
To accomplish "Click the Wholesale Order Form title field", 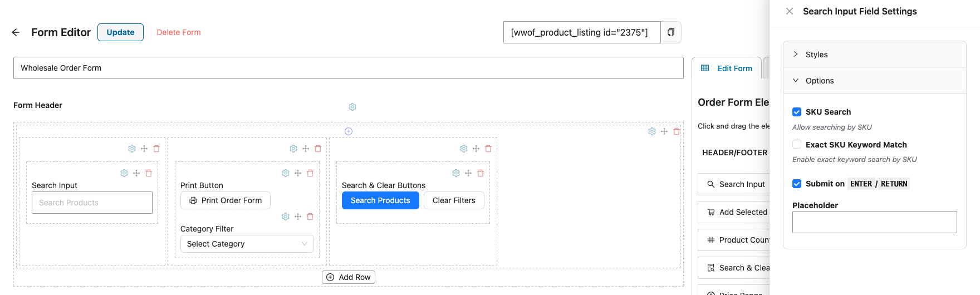I will 349,68.
